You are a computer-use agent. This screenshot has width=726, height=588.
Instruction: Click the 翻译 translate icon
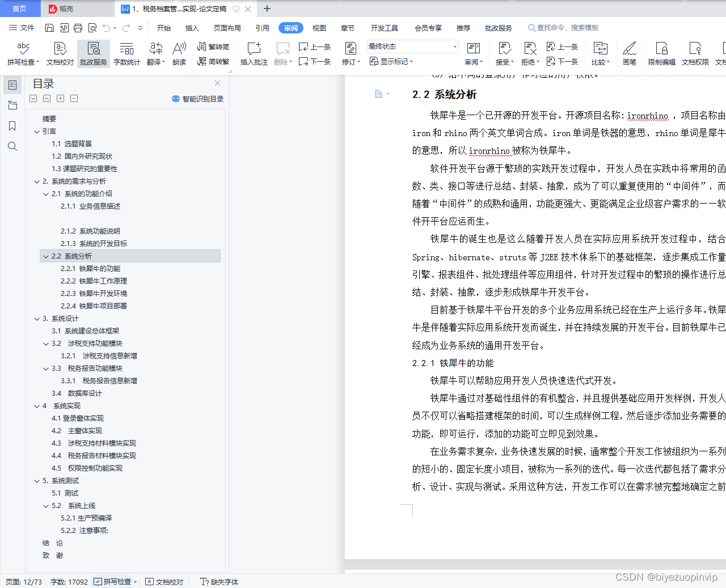[156, 48]
